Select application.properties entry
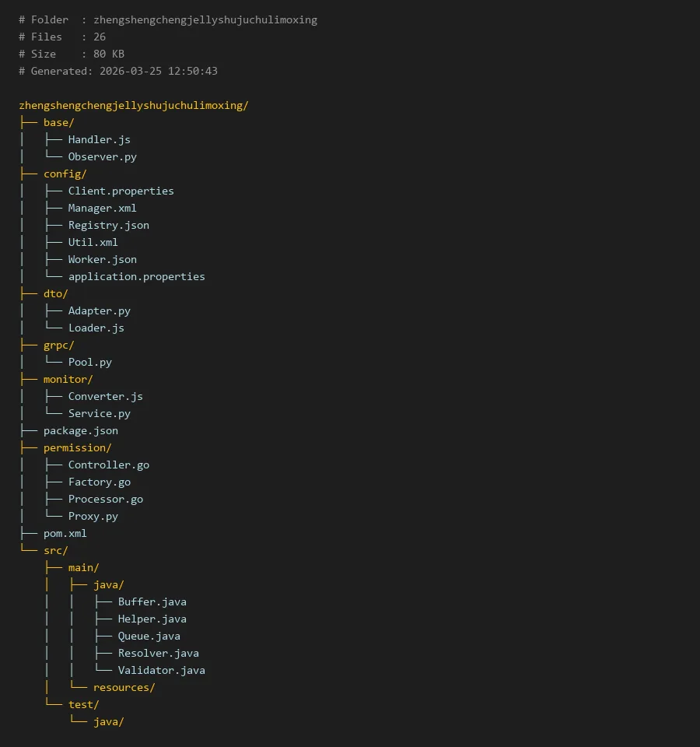Viewport: 700px width, 747px height. 136,277
